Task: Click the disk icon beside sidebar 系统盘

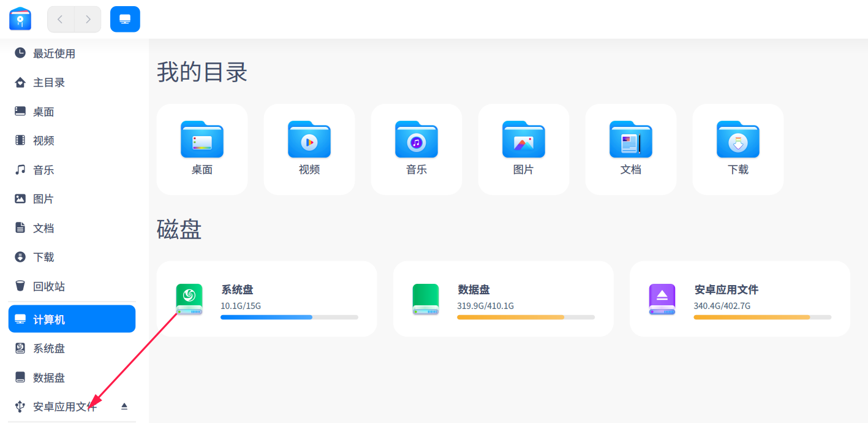Action: [x=20, y=348]
